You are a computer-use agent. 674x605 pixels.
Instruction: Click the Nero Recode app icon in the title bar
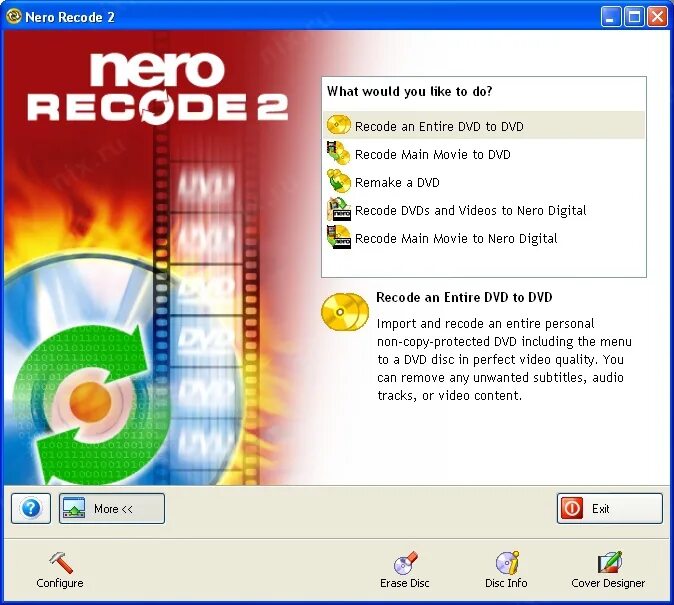(x=14, y=16)
